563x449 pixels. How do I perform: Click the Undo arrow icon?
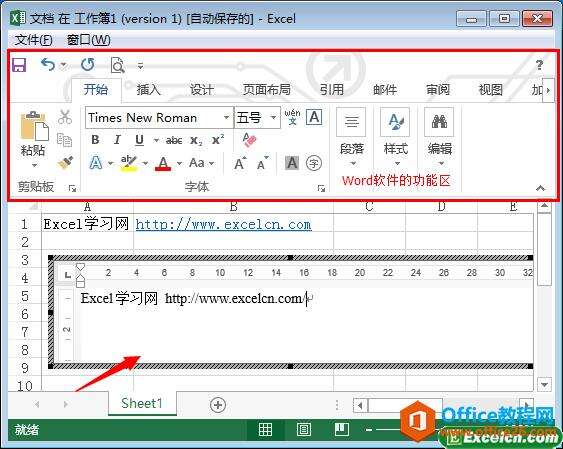point(48,65)
